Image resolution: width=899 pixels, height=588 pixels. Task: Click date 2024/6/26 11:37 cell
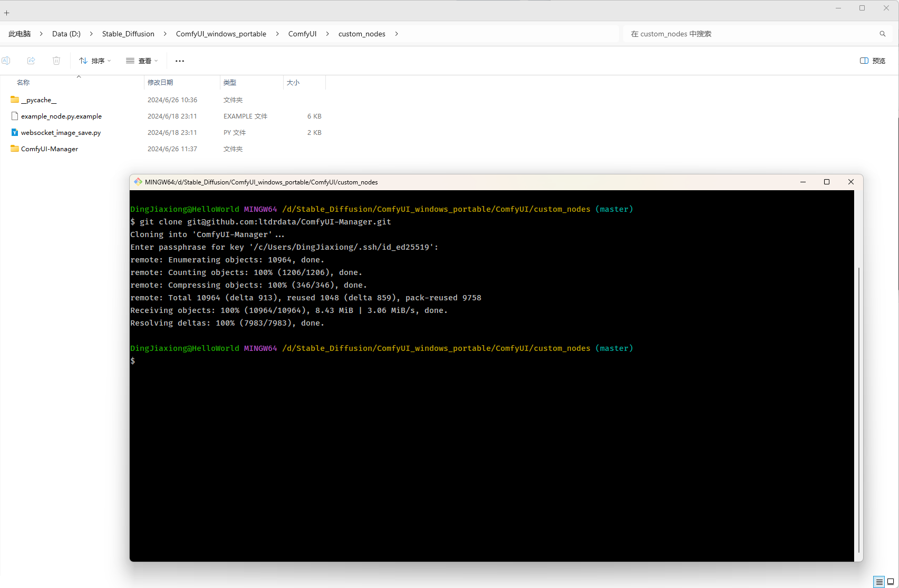click(172, 149)
